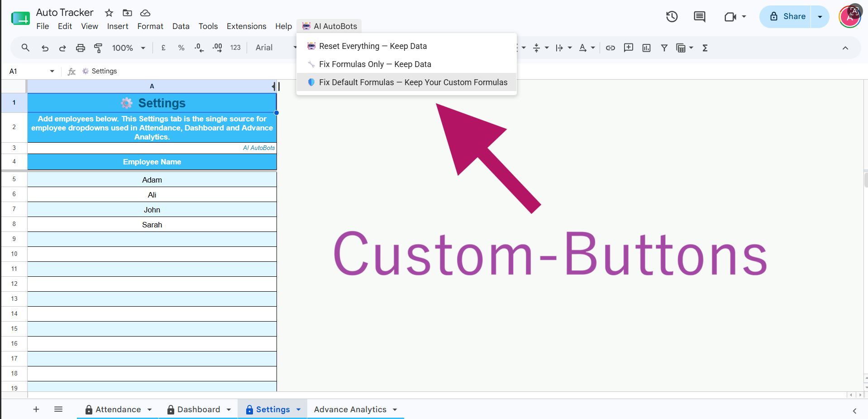Open the Insert menu
The height and width of the screenshot is (419, 868).
tap(118, 26)
